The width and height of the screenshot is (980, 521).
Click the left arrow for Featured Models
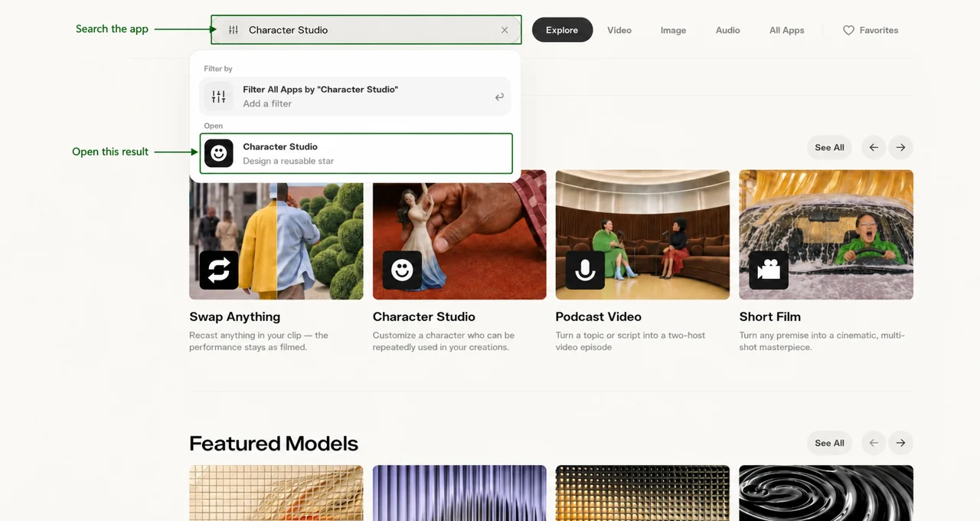pyautogui.click(x=874, y=443)
